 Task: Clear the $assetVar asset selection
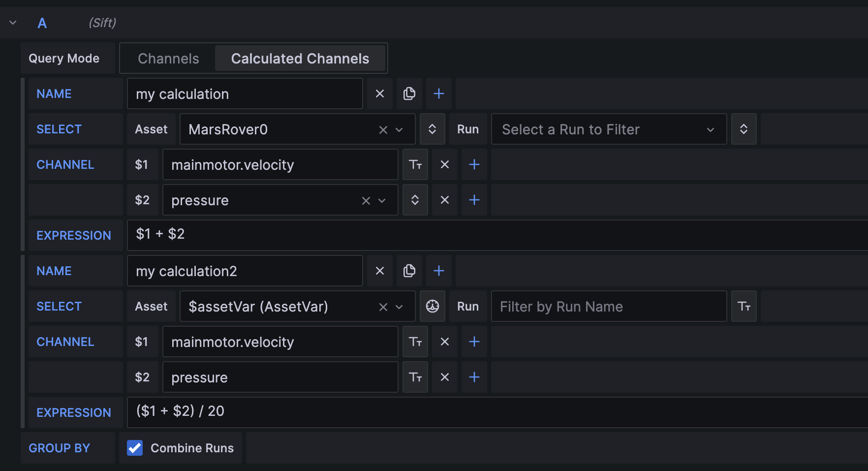tap(383, 307)
